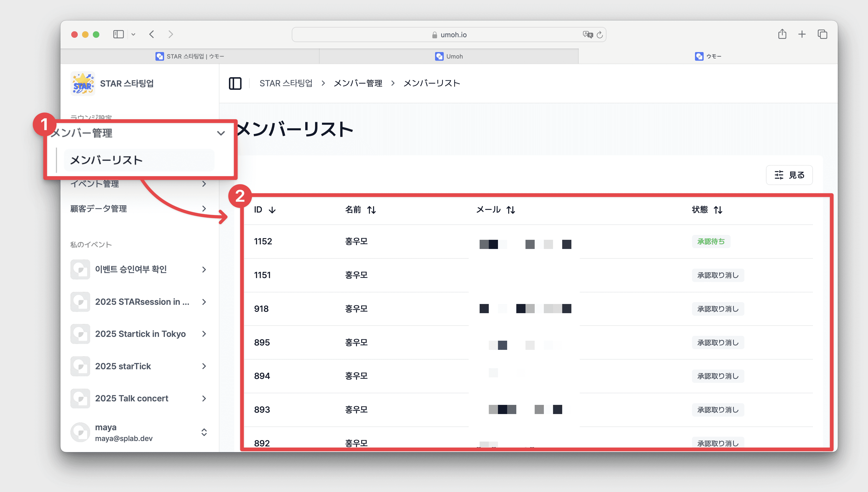
Task: Click the STAR 스타팅업 logo image
Action: (83, 83)
